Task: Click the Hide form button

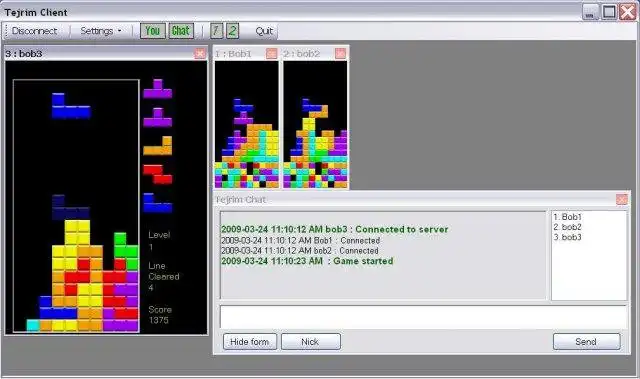Action: coord(250,341)
